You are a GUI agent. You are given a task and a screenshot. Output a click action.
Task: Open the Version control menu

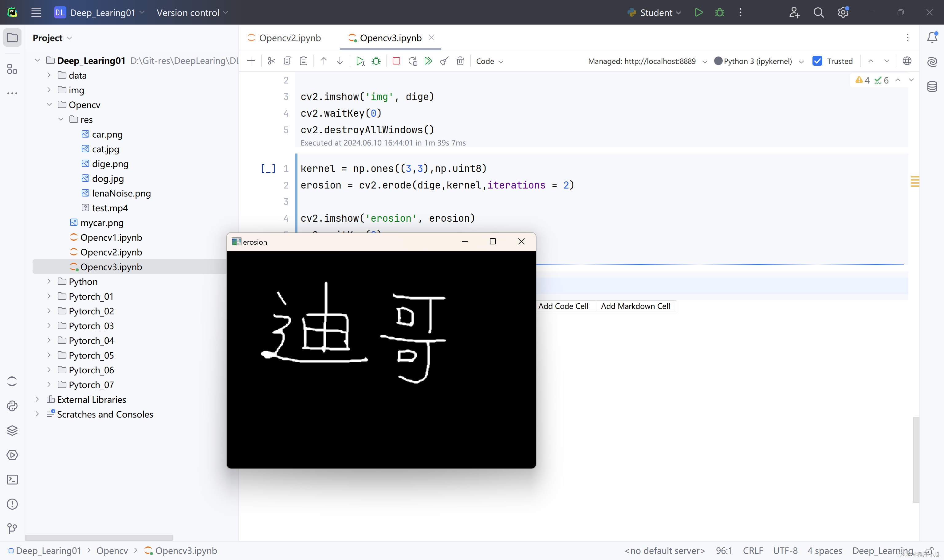[x=192, y=13]
